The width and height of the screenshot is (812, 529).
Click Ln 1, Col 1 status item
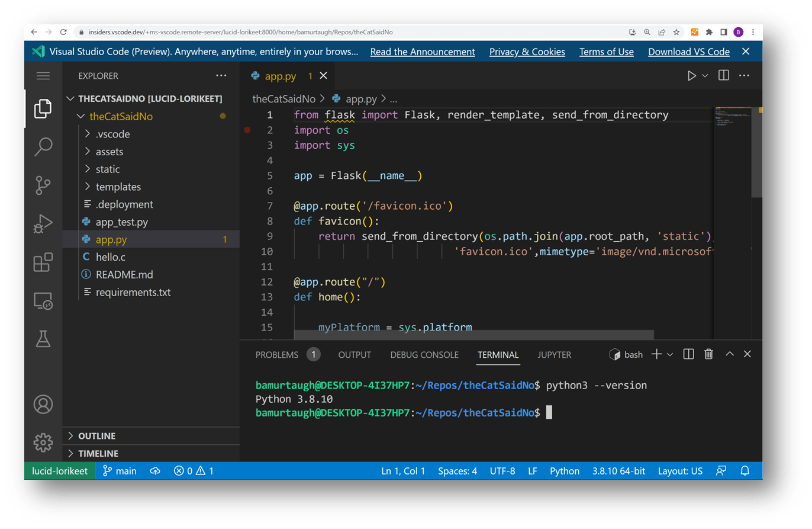tap(403, 471)
